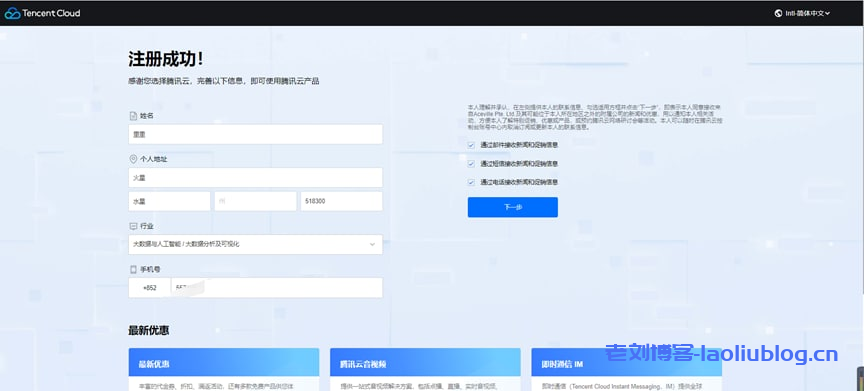Click the 注册成功! heading text
864x391 pixels.
[166, 58]
